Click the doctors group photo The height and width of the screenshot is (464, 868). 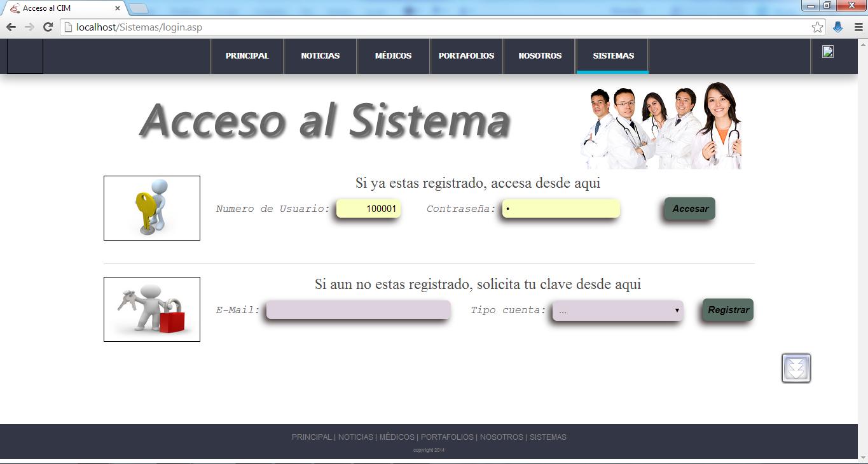(x=661, y=125)
